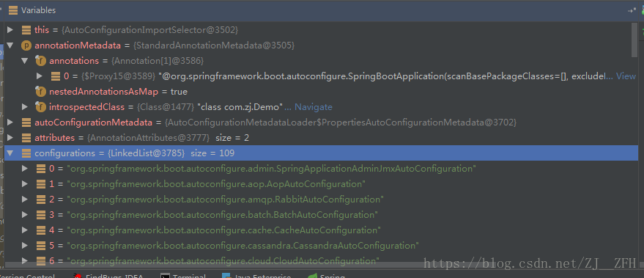Open the Java Enterprise tool window tab
This screenshot has height=278, width=644.
click(256, 276)
